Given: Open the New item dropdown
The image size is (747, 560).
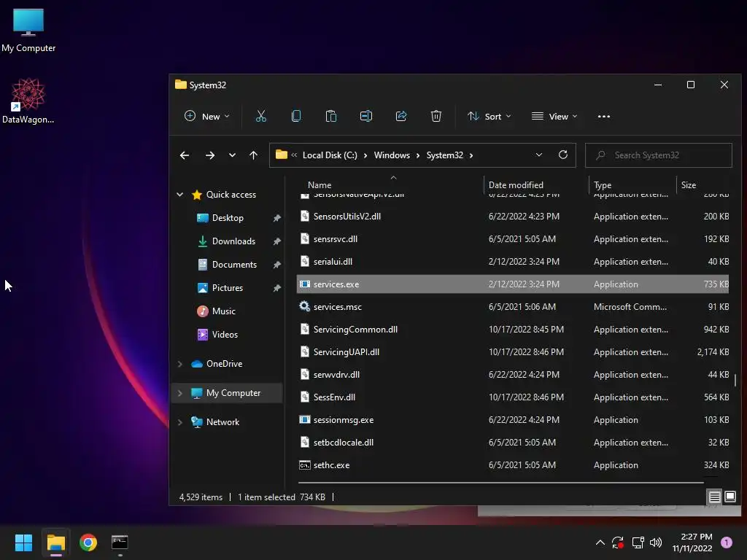Looking at the screenshot, I should 207,116.
